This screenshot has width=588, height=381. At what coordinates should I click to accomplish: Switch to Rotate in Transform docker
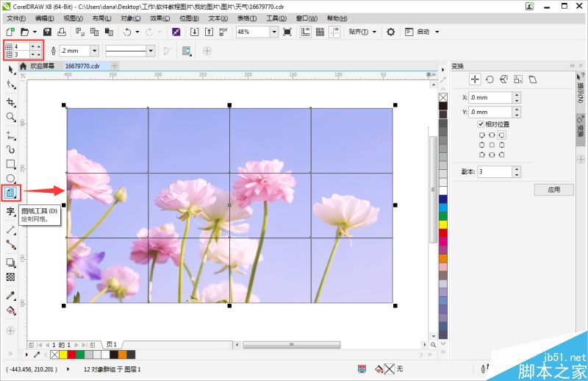click(x=489, y=79)
